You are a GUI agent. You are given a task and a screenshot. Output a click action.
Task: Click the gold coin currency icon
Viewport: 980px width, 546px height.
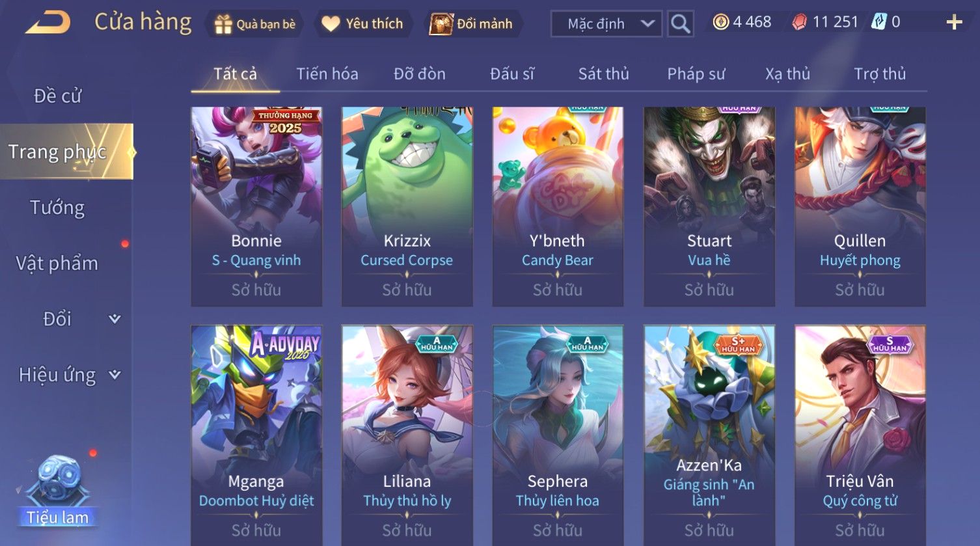[720, 22]
